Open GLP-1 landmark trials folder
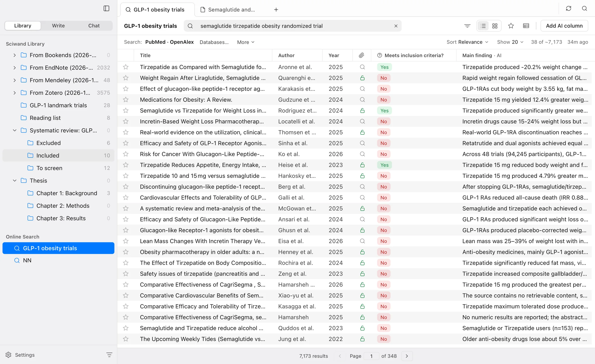 pyautogui.click(x=58, y=105)
